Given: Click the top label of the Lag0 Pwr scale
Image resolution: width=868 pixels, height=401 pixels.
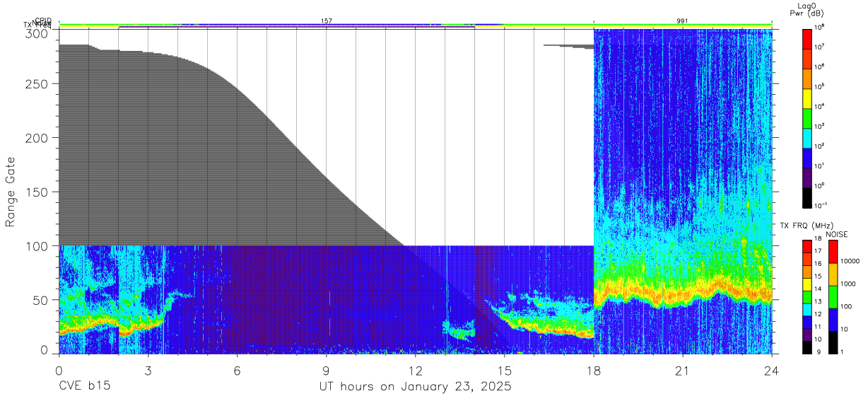Looking at the screenshot, I should 820,27.
